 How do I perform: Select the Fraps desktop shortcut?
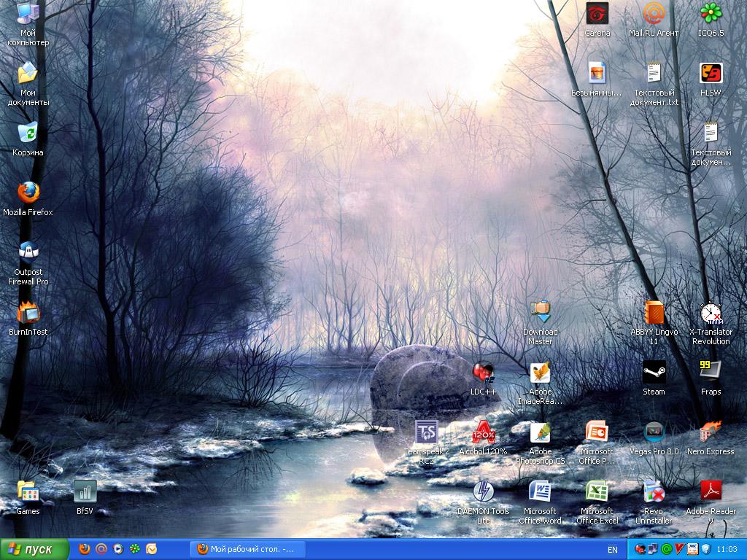[711, 372]
